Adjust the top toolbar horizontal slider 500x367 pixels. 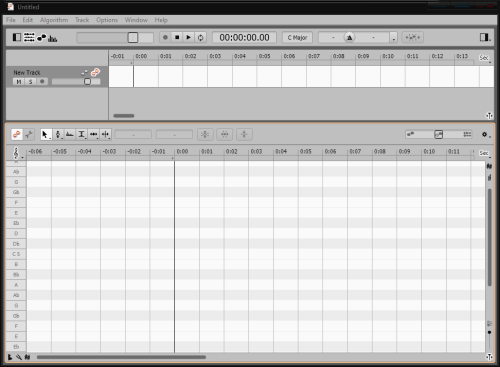[115, 37]
